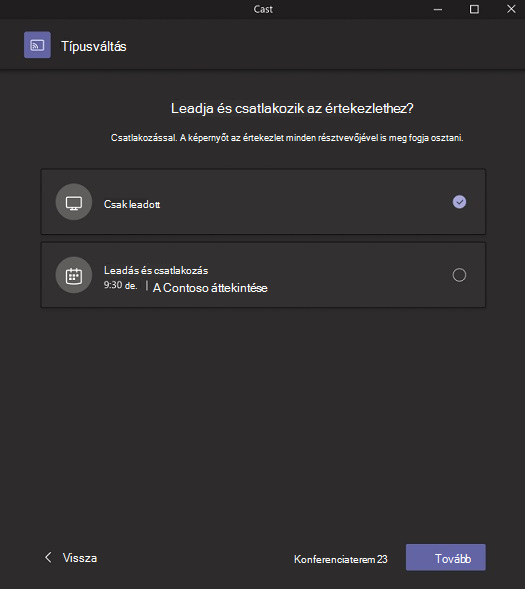The height and width of the screenshot is (589, 525).
Task: Click the Tovább button
Action: click(x=445, y=557)
